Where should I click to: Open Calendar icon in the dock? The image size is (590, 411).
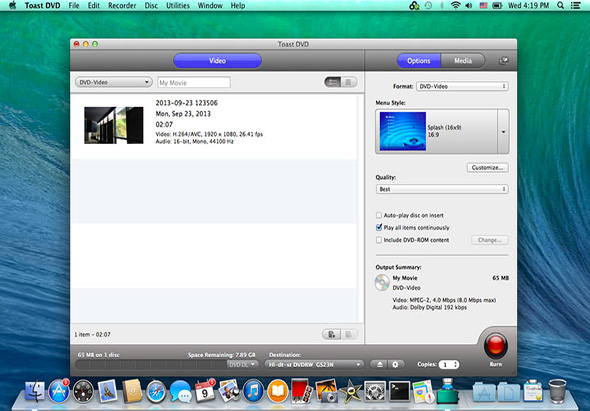(x=205, y=391)
